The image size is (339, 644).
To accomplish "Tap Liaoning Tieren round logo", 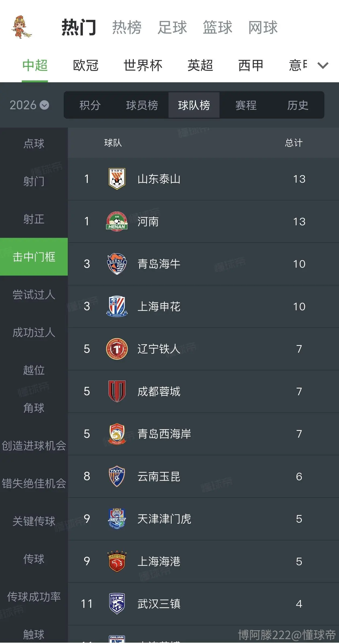I will [x=117, y=349].
